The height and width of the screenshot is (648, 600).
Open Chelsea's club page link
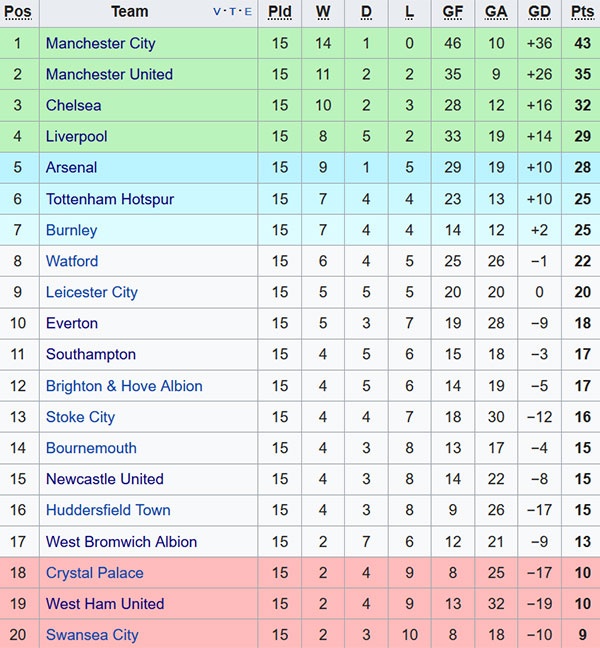[73, 105]
